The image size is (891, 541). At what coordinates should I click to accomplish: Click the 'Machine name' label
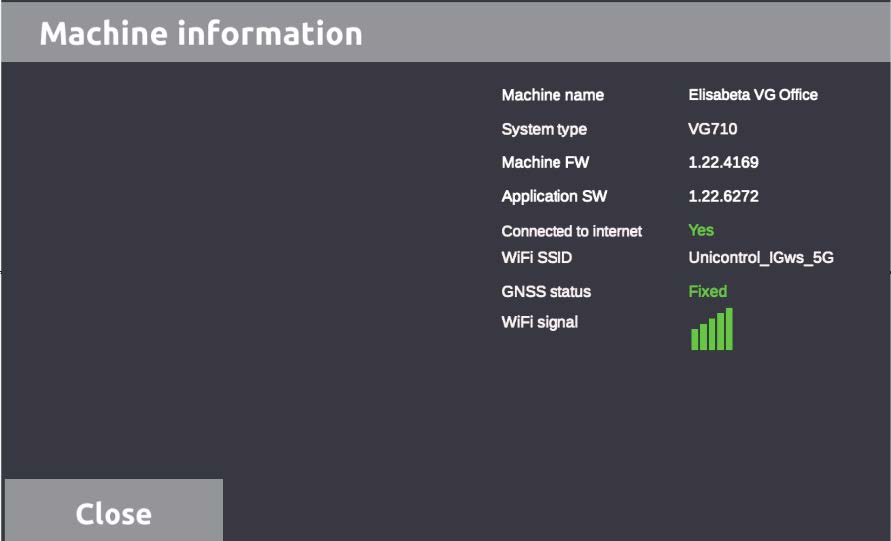(x=552, y=95)
